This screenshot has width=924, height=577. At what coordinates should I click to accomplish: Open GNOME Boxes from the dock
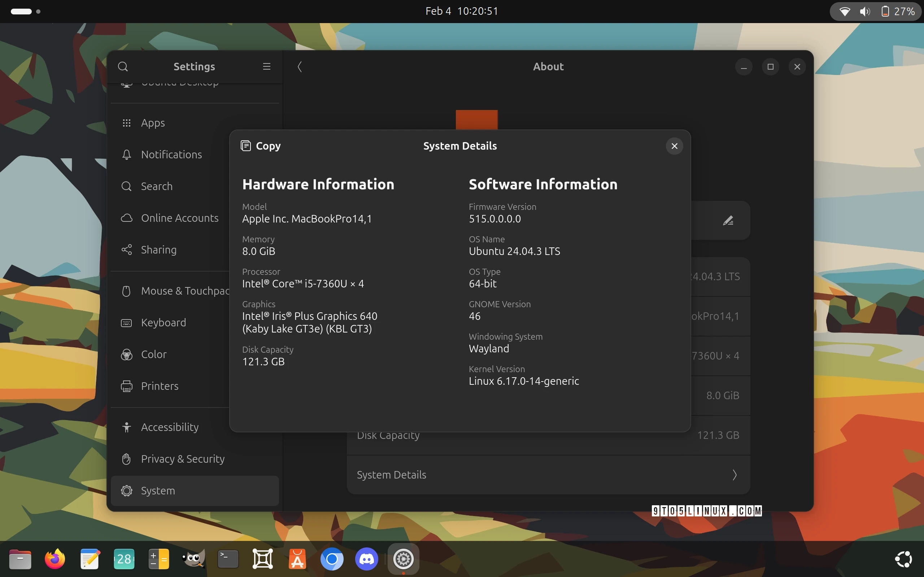(262, 559)
